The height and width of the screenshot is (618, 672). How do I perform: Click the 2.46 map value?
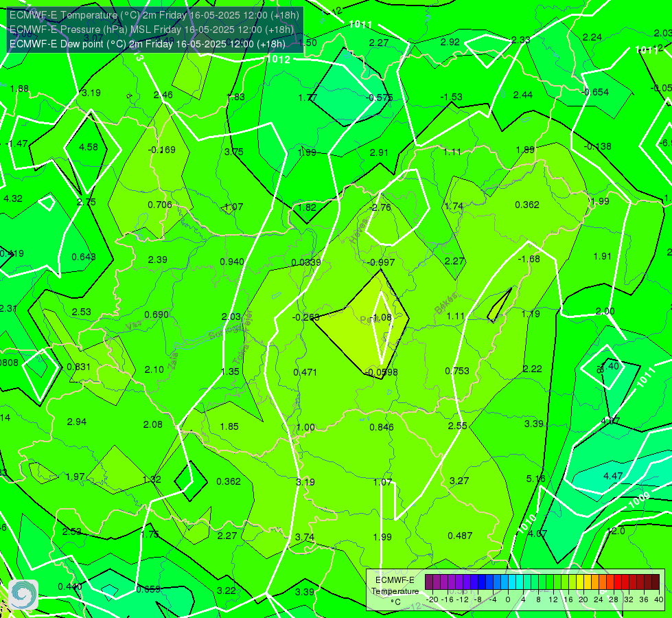pos(163,95)
